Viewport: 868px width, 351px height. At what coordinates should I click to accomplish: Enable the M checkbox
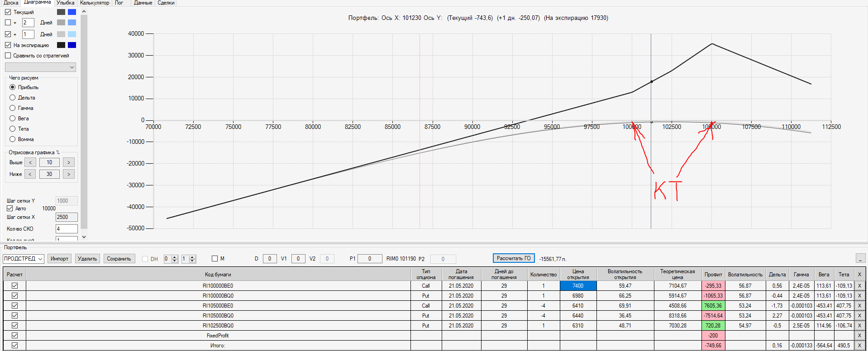pos(215,259)
